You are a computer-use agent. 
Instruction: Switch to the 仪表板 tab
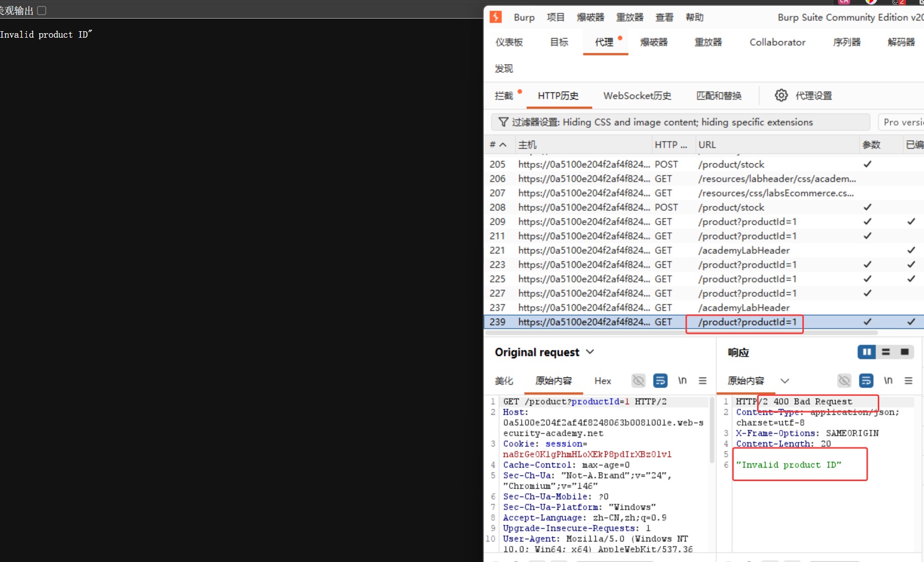coord(509,42)
